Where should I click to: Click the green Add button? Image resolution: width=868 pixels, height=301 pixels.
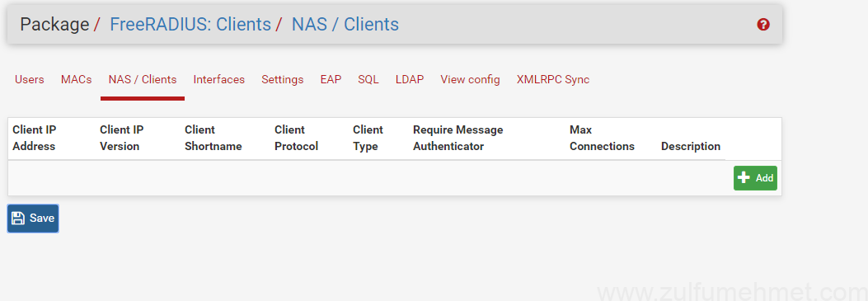(x=755, y=178)
